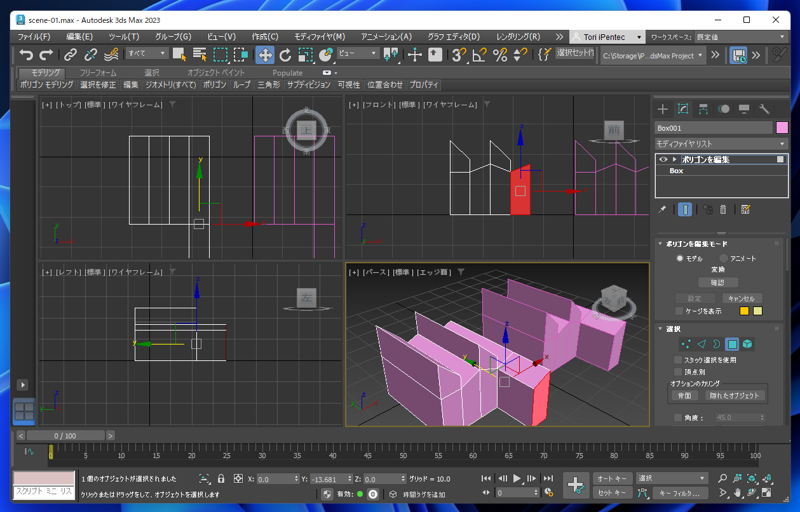
Task: Click the 確認 commit button
Action: pos(717,282)
